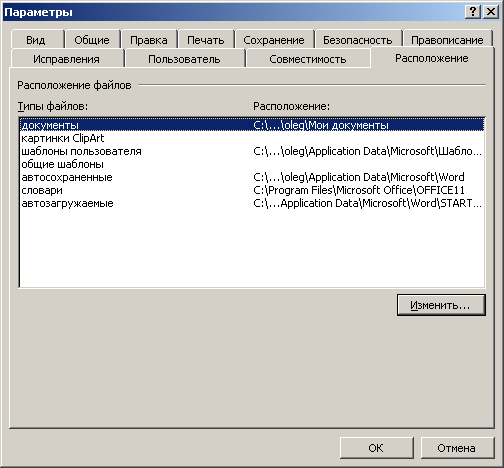Image resolution: width=504 pixels, height=468 pixels.
Task: Choose the шаблоны пользователя row
Action: [252, 151]
